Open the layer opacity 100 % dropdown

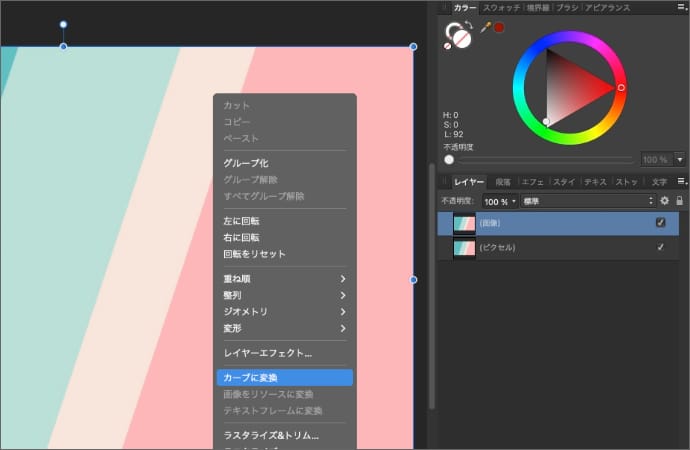(x=501, y=201)
